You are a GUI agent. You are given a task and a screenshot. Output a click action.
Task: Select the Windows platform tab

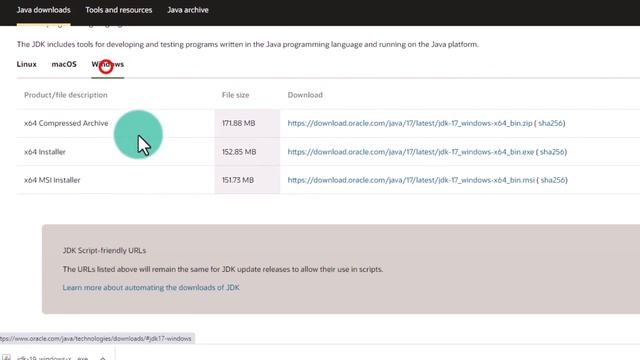coord(108,64)
